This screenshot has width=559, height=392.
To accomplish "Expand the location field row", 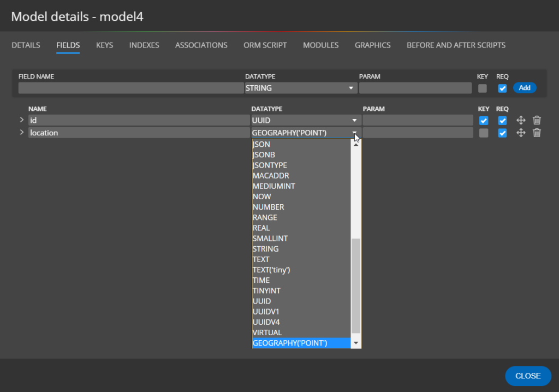I will pyautogui.click(x=21, y=133).
